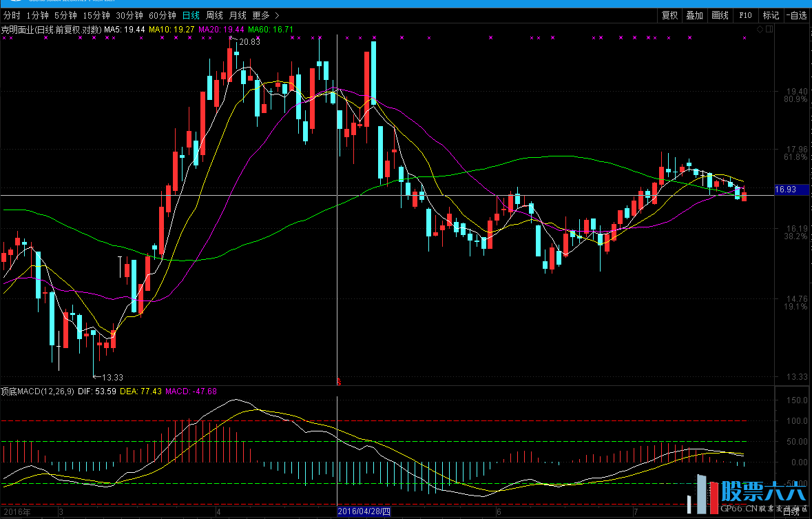812x519 pixels.
Task: Click the 2016/04/28 date marker on timeline
Action: [x=364, y=512]
